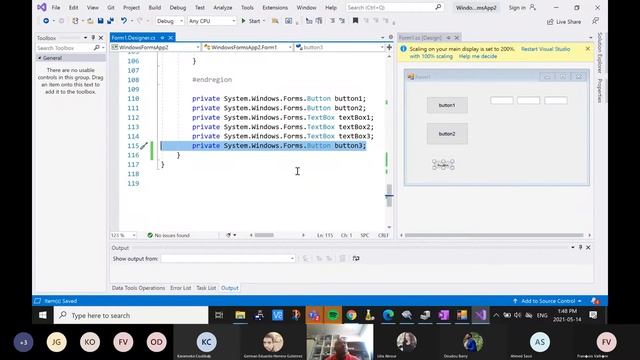This screenshot has width=640, height=360.
Task: Open the Extensions menu
Action: pyautogui.click(x=275, y=7)
